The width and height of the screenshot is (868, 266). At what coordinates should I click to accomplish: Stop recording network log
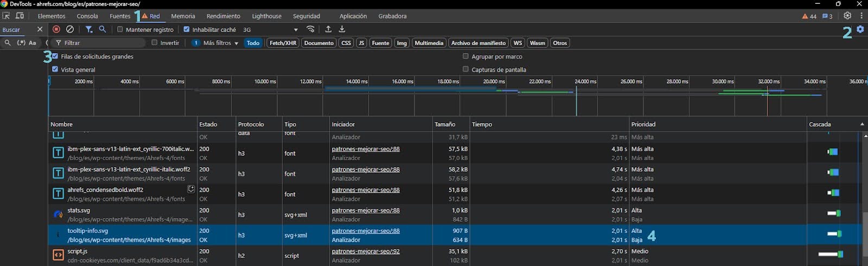point(56,29)
